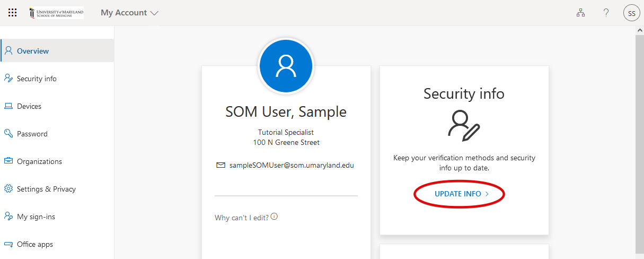Click the UPDATE INFO link
Screen dimensions: 644x259
point(457,194)
